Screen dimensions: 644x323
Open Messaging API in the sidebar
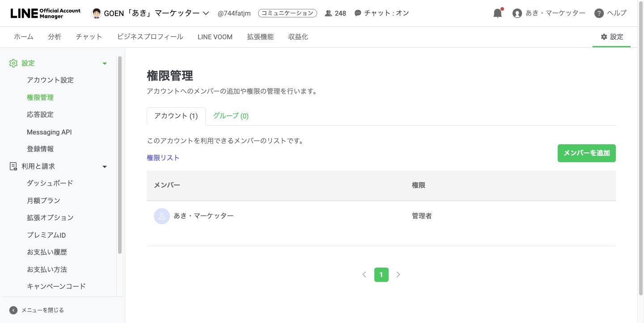coord(49,132)
